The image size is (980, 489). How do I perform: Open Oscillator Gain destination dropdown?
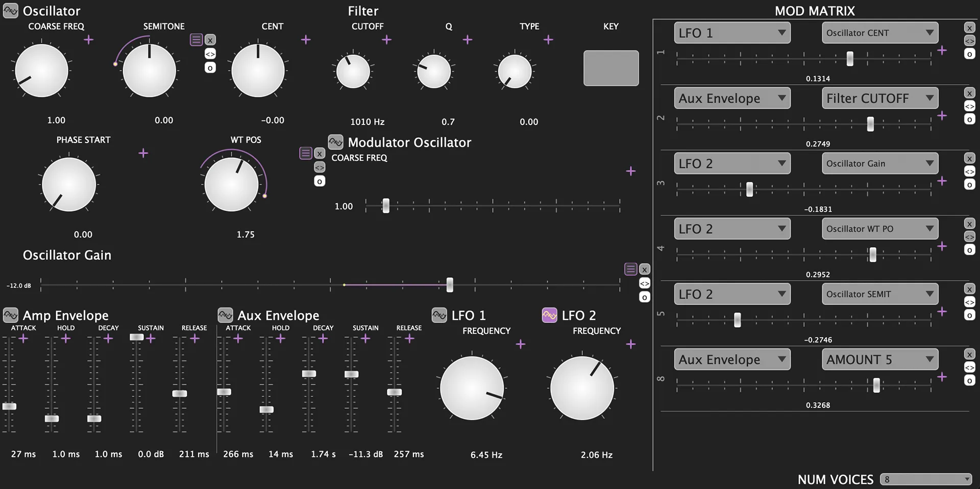(x=880, y=163)
